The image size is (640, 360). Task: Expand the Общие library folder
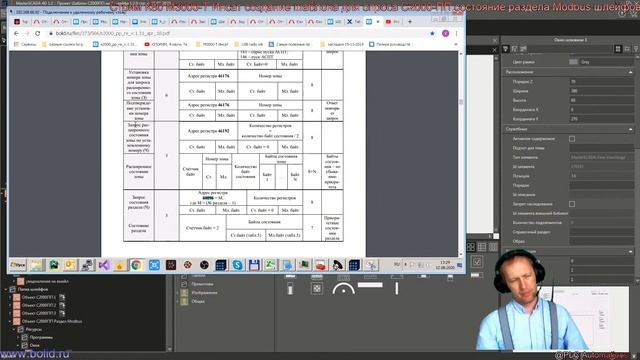click(x=178, y=302)
